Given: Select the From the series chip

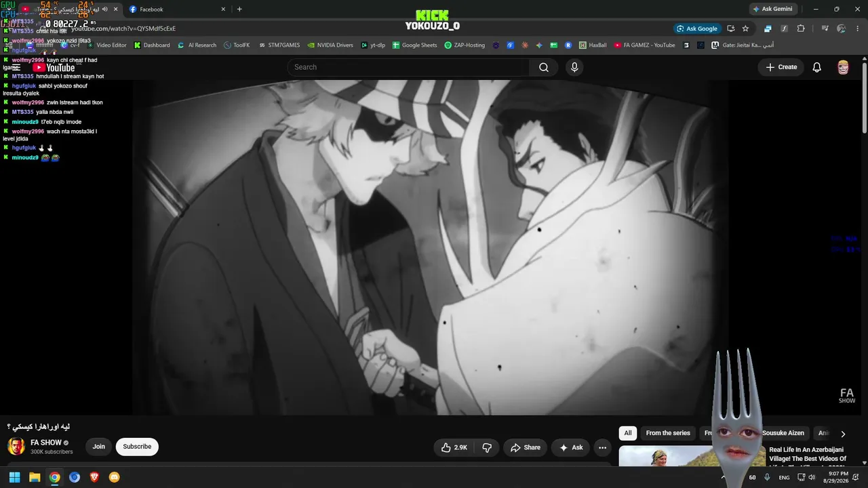Looking at the screenshot, I should 668,433.
